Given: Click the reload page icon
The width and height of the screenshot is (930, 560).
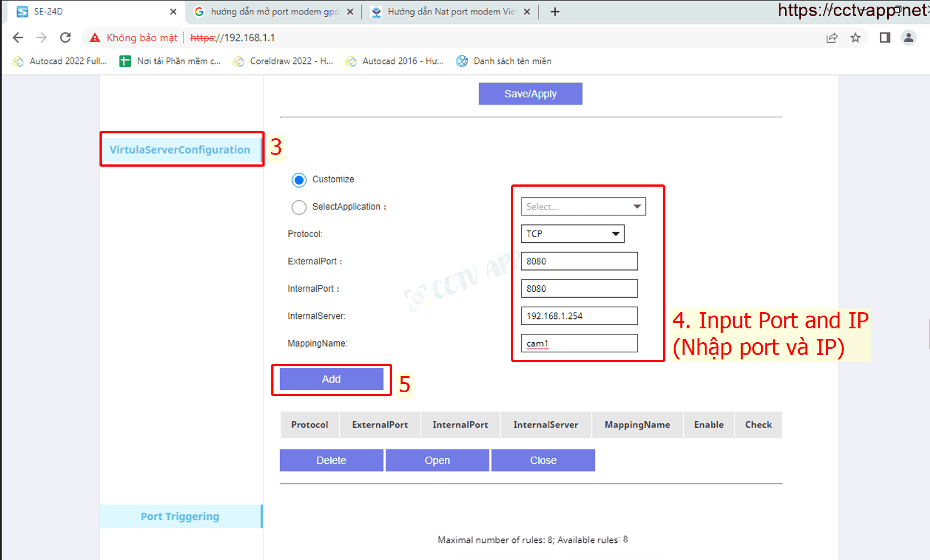Looking at the screenshot, I should (66, 38).
